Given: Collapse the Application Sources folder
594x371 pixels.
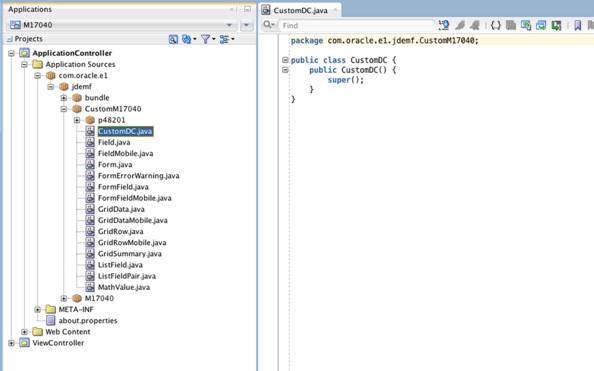Looking at the screenshot, I should (24, 64).
